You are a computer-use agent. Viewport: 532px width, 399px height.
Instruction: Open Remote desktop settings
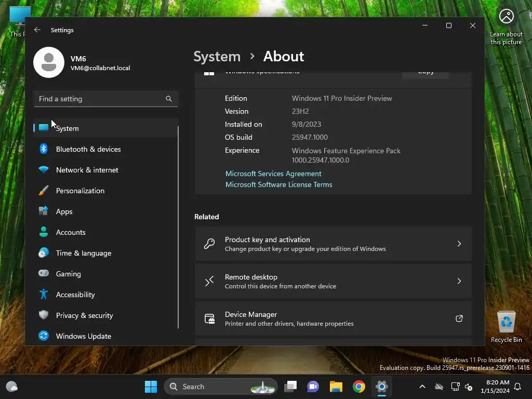click(x=333, y=281)
